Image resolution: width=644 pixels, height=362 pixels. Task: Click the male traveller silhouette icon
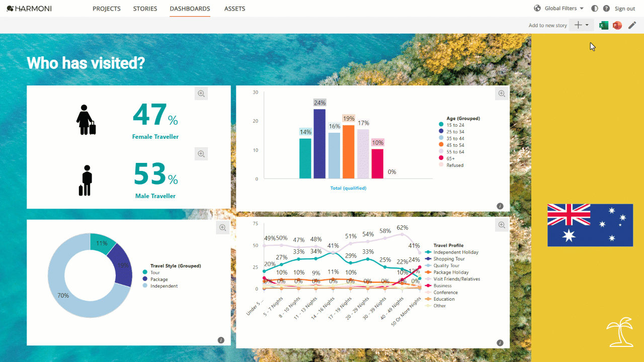[x=86, y=180]
